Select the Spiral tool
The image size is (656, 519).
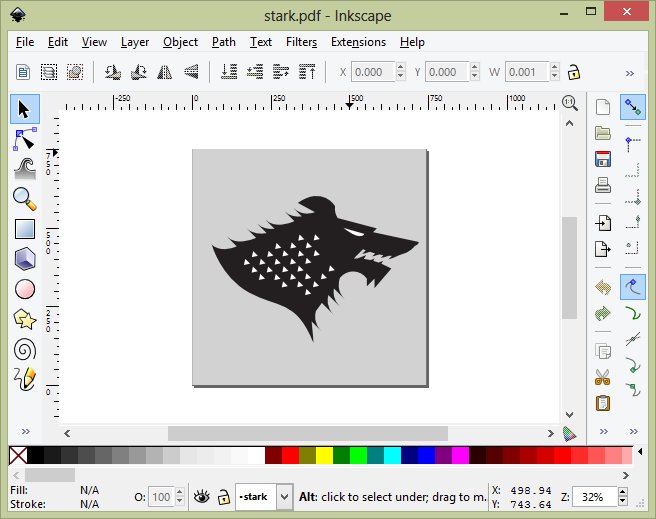pyautogui.click(x=25, y=349)
